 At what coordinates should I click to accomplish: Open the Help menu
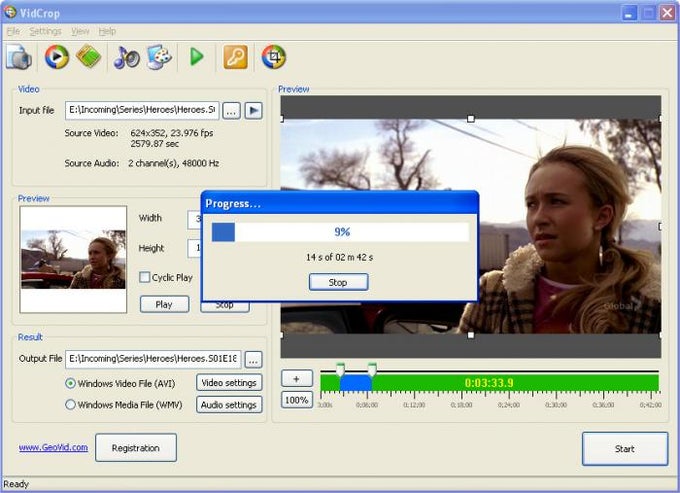pos(107,31)
